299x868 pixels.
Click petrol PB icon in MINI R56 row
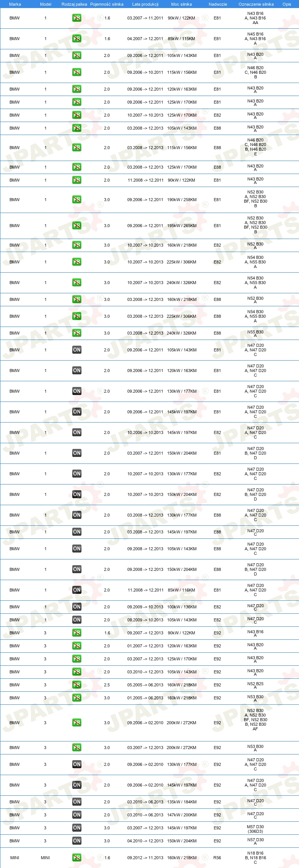[77, 858]
